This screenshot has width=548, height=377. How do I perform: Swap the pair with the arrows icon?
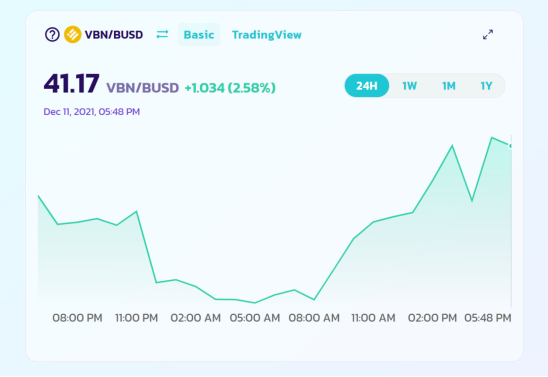(x=162, y=34)
